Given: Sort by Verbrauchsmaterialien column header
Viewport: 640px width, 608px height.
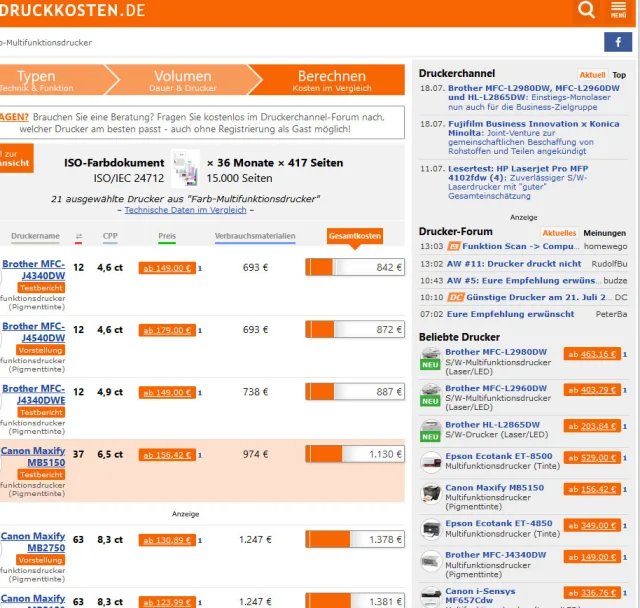Looking at the screenshot, I should click(255, 237).
